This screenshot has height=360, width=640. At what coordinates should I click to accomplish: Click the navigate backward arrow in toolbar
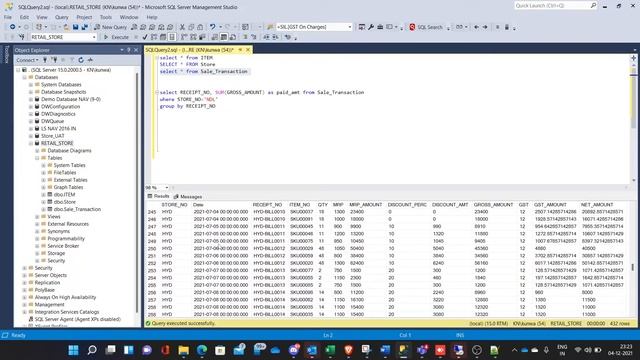point(476,27)
